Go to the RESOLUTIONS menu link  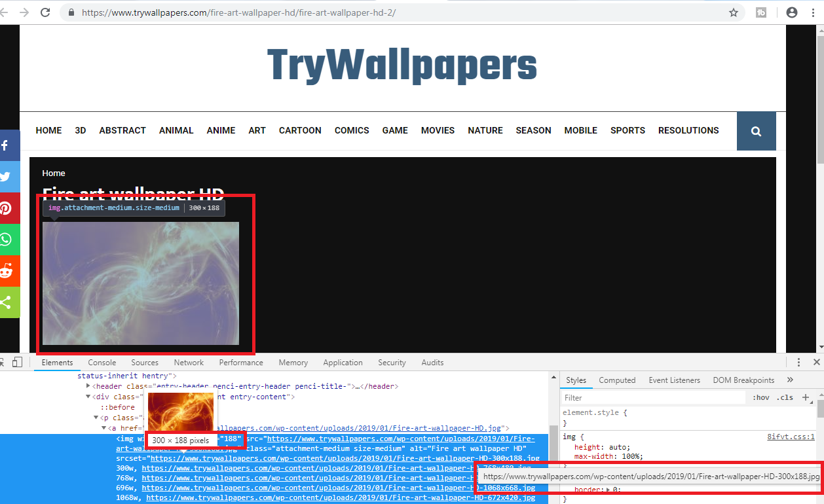(688, 130)
